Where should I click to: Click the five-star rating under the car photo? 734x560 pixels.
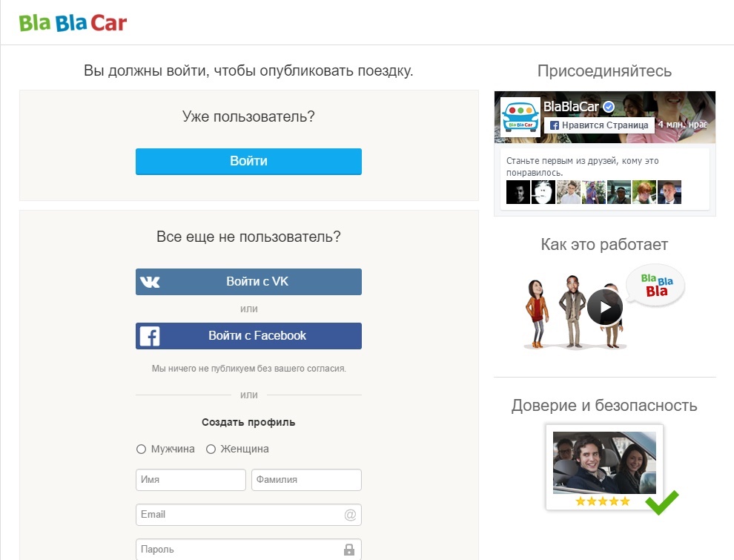[603, 501]
